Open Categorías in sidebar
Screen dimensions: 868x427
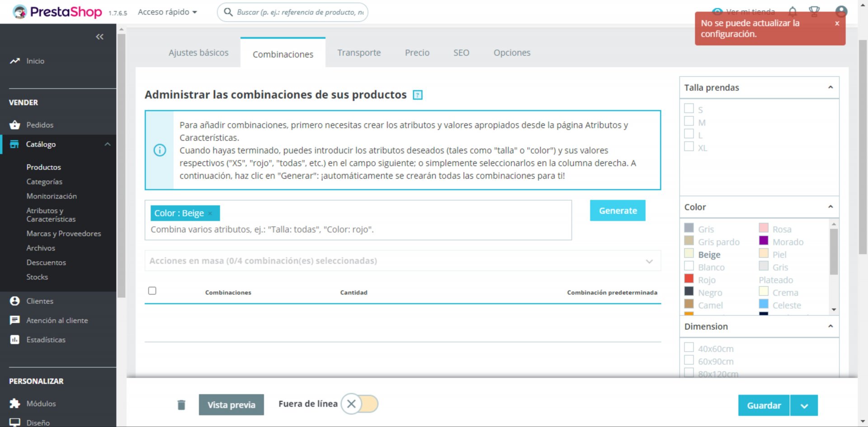pos(44,181)
